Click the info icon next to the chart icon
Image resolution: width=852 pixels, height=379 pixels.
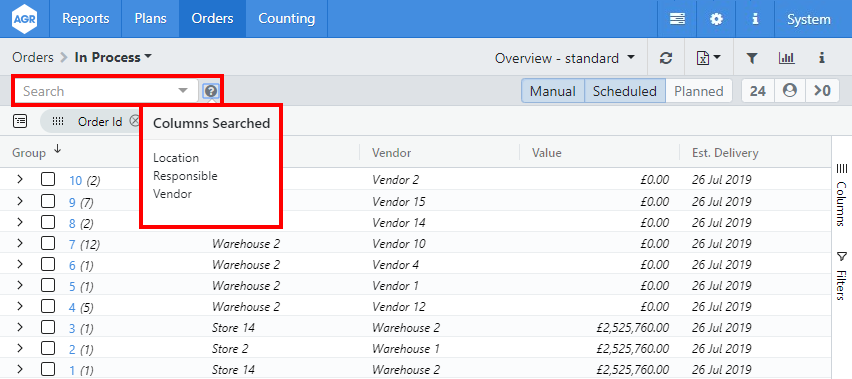tap(822, 58)
